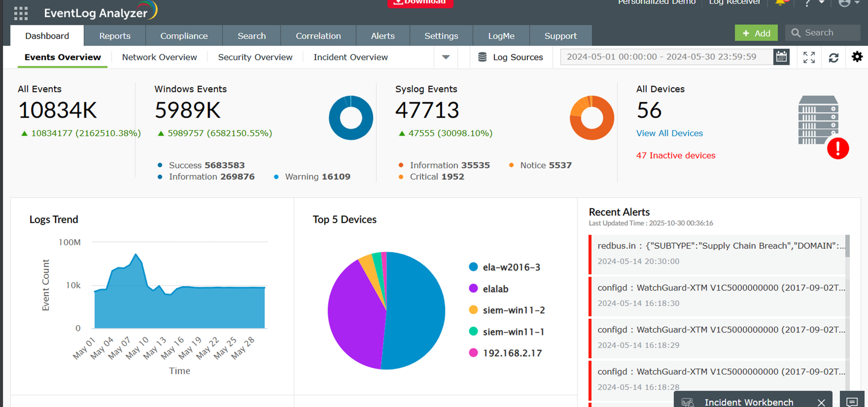Switch to the Correlation tab
The height and width of the screenshot is (407, 868).
click(318, 36)
